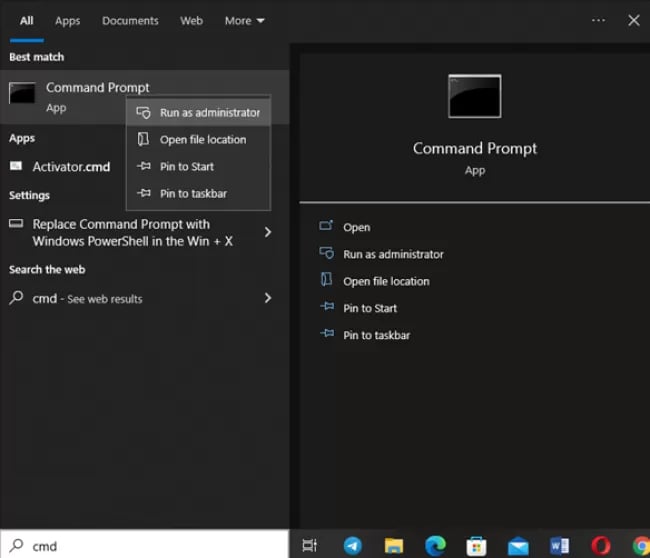Viewport: 650px width, 558px height.
Task: Click pin icon beside context Pin to taskbar
Action: [144, 193]
